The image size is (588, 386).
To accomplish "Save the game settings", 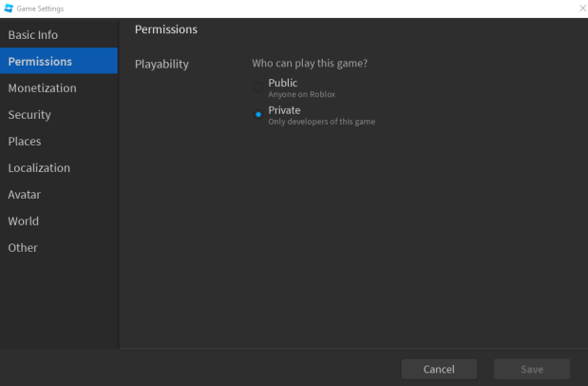I will [x=532, y=369].
